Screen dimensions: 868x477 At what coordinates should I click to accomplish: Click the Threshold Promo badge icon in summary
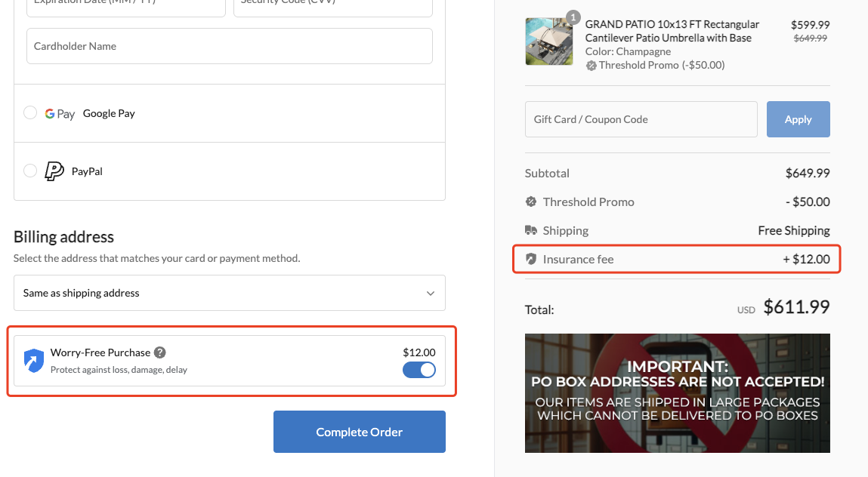pyautogui.click(x=531, y=202)
